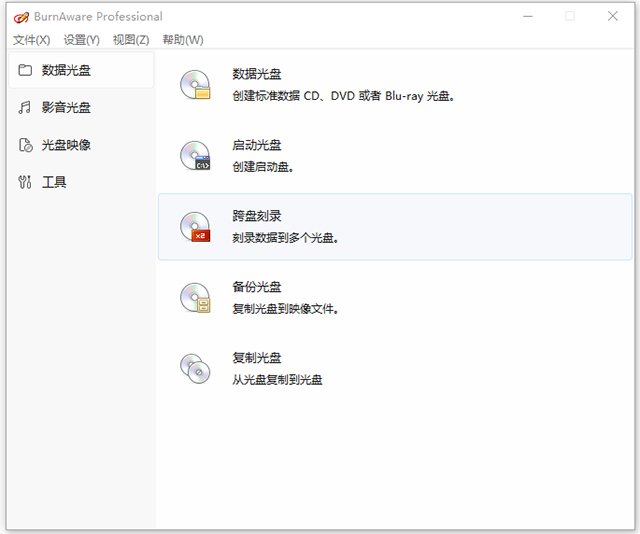
Task: Click description text 刻录数据到多个光盘
Action: [x=285, y=238]
